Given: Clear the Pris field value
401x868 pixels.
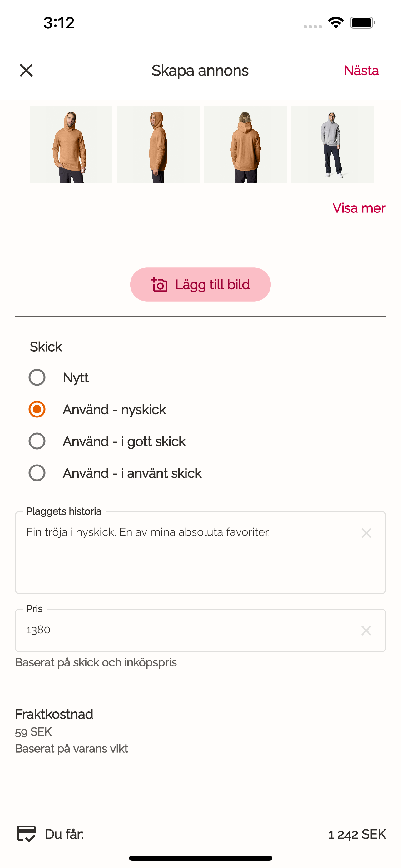Looking at the screenshot, I should point(366,631).
